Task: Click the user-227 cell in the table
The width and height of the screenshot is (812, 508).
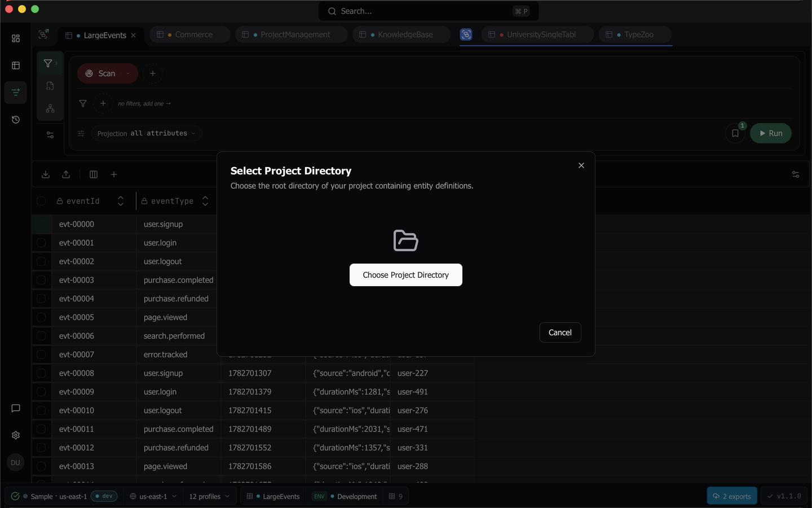Action: (x=432, y=373)
